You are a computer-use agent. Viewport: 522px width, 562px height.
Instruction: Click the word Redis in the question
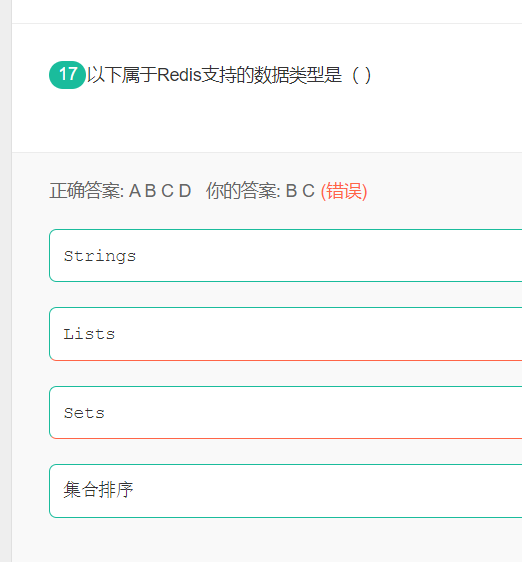click(x=179, y=75)
